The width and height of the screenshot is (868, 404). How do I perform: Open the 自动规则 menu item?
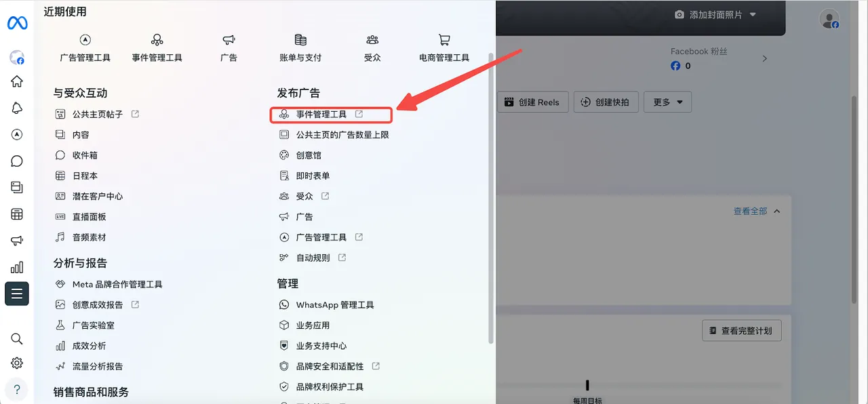313,258
